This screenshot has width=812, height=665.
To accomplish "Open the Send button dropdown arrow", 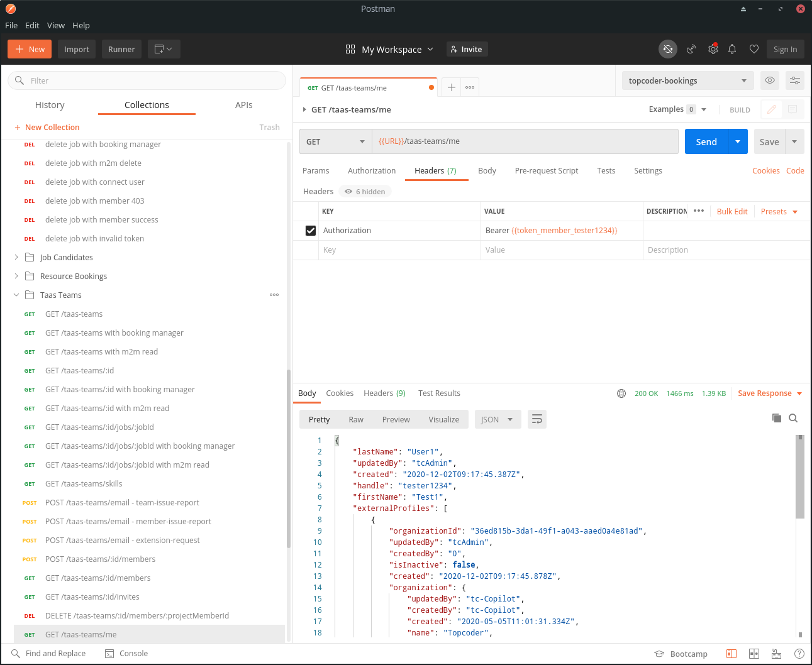I will [x=738, y=141].
